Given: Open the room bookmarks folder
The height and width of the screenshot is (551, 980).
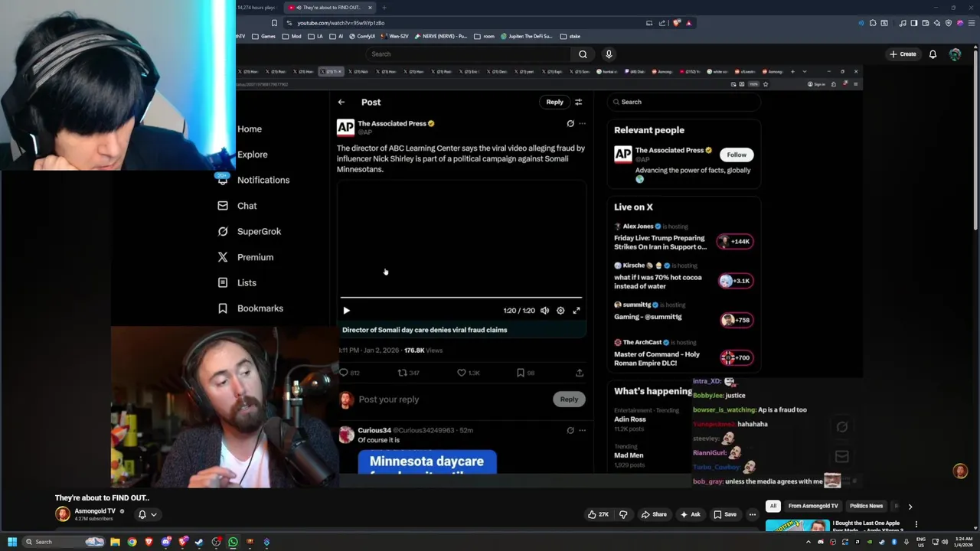Looking at the screenshot, I should coord(485,36).
